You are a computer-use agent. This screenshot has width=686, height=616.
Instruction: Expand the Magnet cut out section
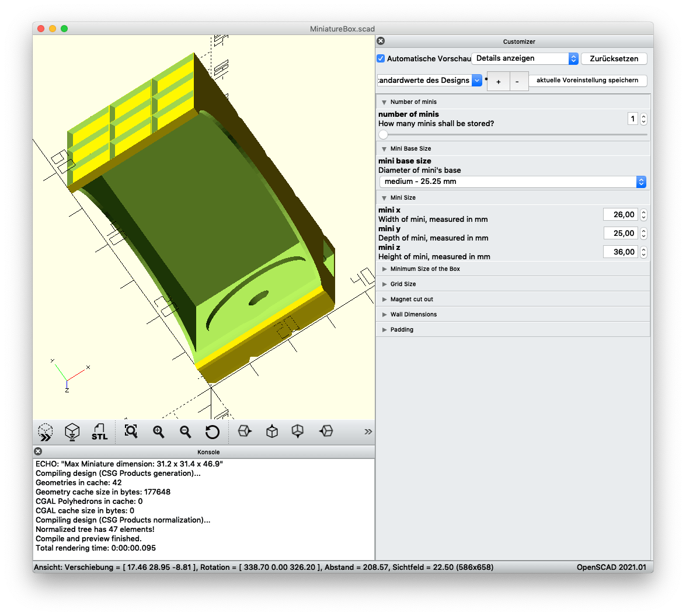pos(385,300)
